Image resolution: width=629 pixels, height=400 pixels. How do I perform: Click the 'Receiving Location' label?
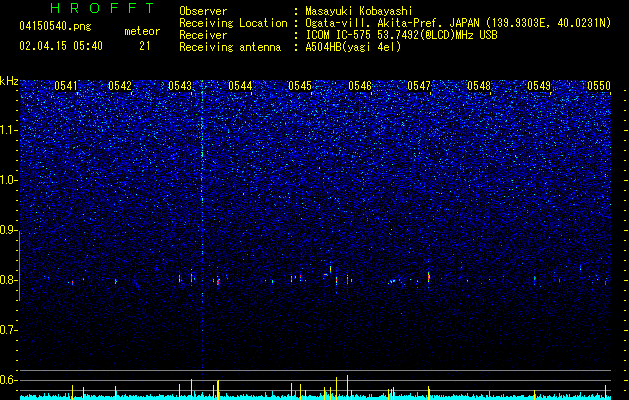tap(233, 23)
